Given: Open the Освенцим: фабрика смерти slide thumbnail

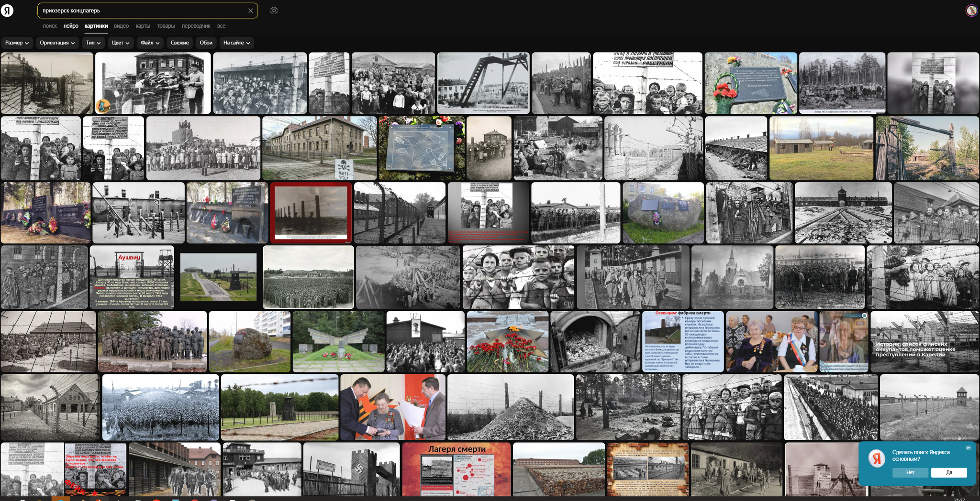Looking at the screenshot, I should (683, 341).
